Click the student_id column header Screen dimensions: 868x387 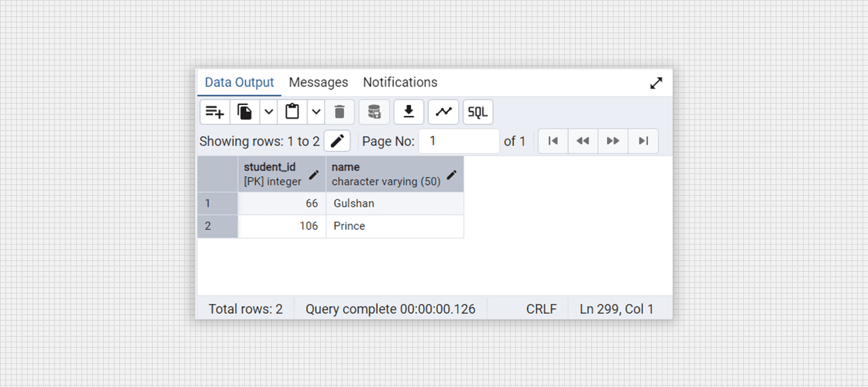tap(281, 174)
